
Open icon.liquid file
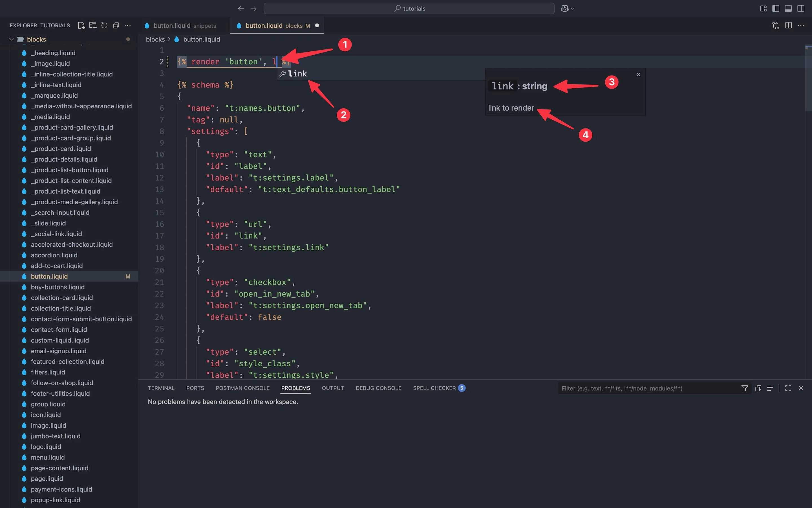coord(46,415)
